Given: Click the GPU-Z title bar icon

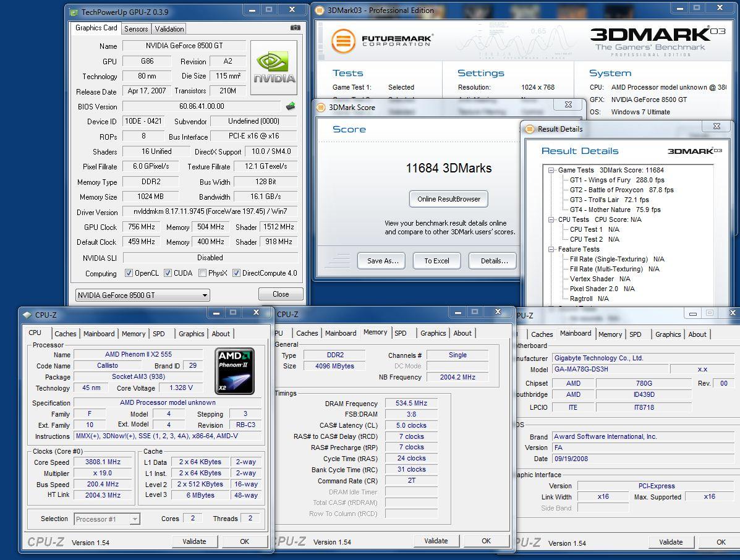Looking at the screenshot, I should tap(74, 12).
